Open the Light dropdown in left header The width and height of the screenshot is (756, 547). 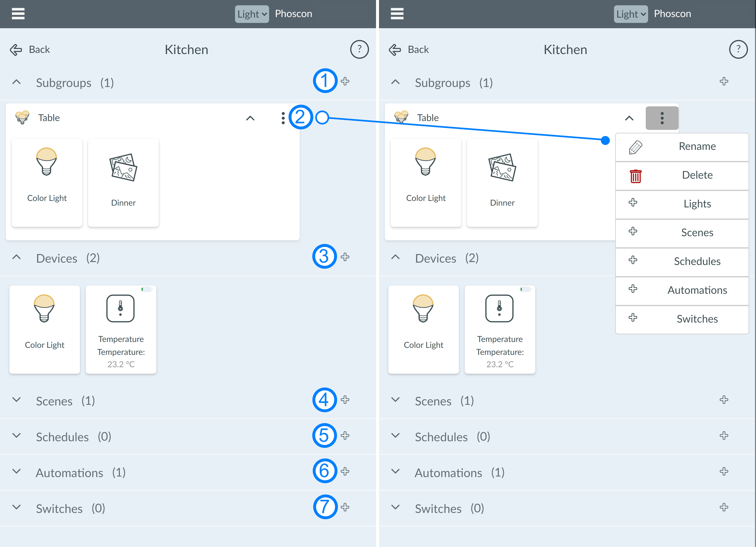point(252,14)
